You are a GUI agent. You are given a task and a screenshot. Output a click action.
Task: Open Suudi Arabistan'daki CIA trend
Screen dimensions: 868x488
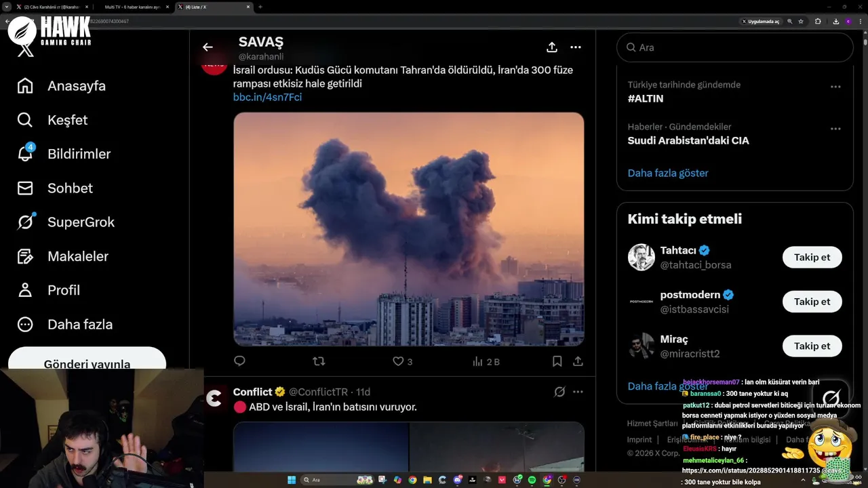point(688,140)
